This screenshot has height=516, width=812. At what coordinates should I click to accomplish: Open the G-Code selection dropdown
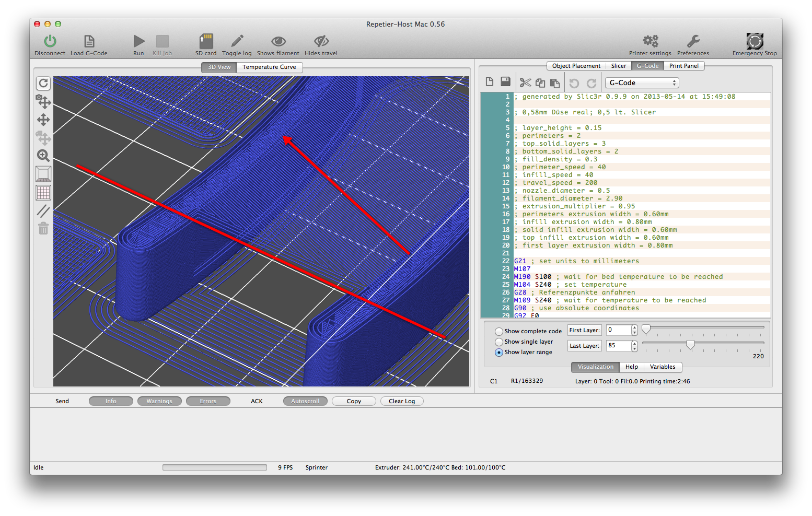point(642,83)
